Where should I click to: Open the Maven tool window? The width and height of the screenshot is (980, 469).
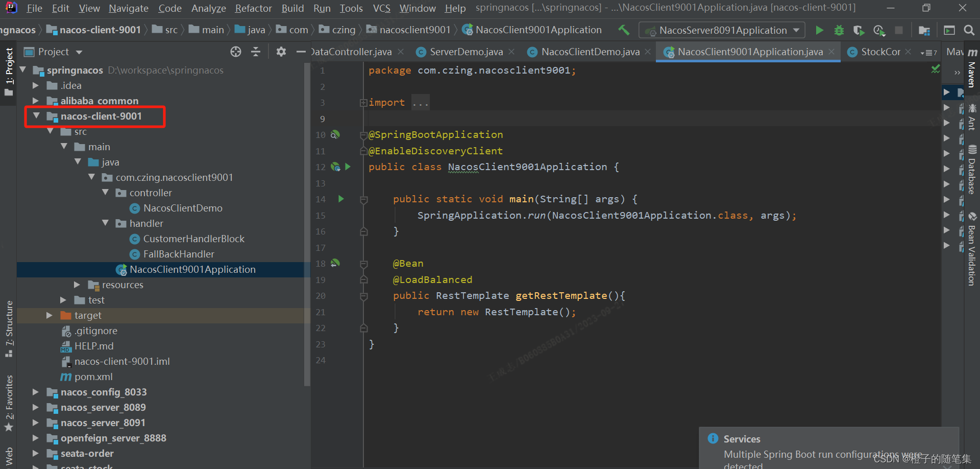tap(972, 68)
